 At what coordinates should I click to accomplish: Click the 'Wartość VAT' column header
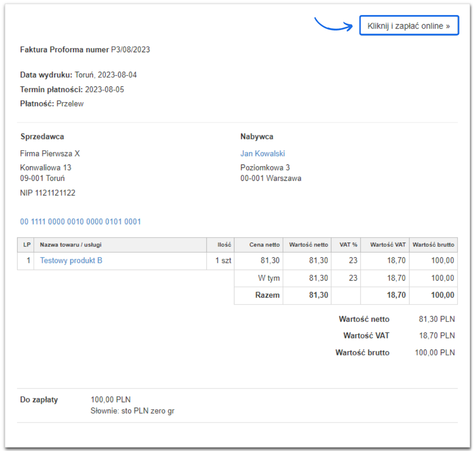point(387,245)
